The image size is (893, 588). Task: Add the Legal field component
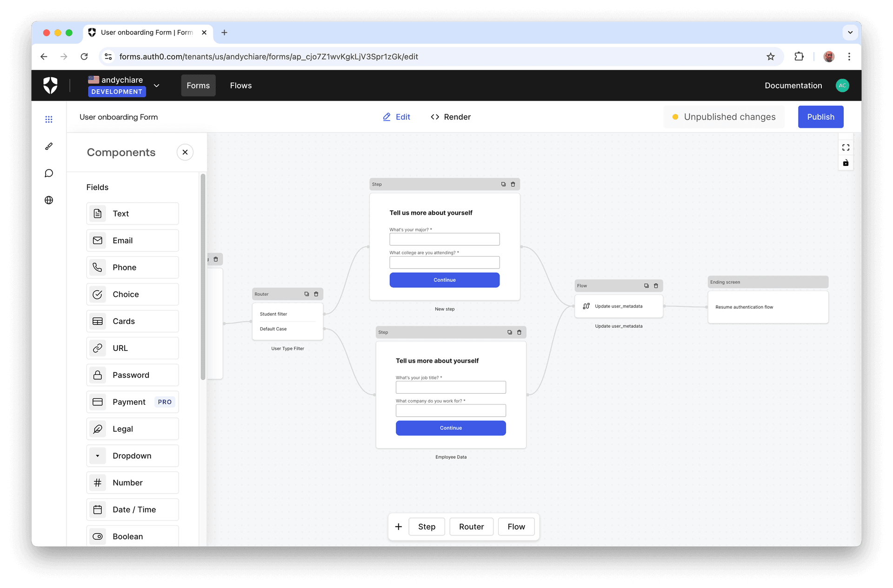(133, 429)
